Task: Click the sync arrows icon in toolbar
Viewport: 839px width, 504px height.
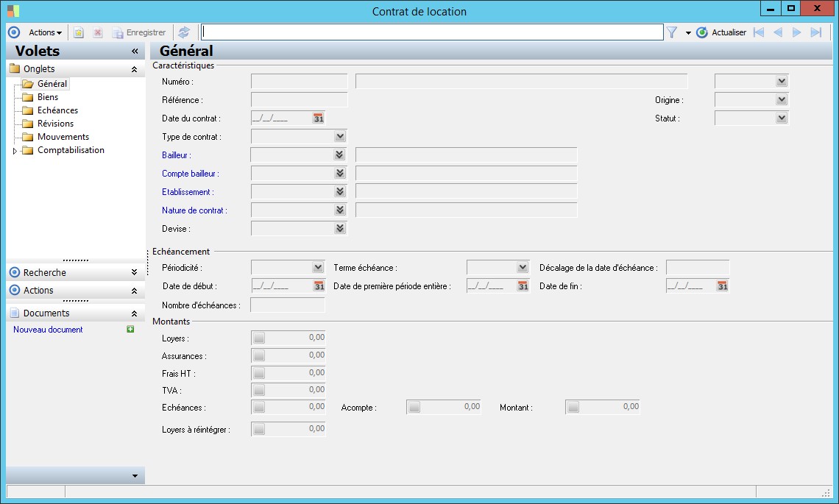Action: 184,32
